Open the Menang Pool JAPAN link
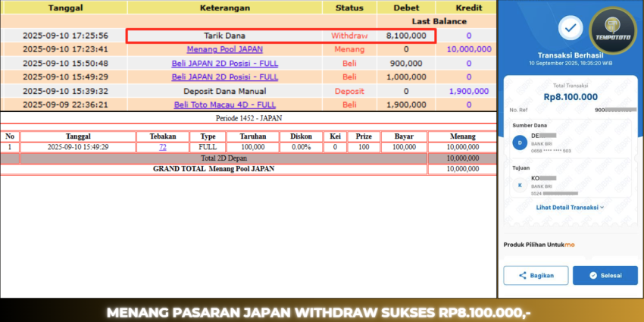 [x=225, y=49]
